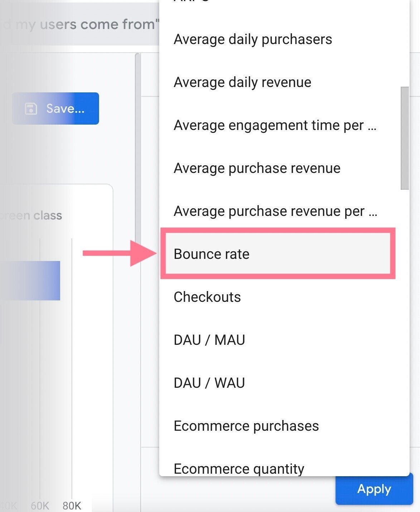Image resolution: width=420 pixels, height=512 pixels.
Task: Pick DAU / MAU from the metric list
Action: tap(209, 340)
